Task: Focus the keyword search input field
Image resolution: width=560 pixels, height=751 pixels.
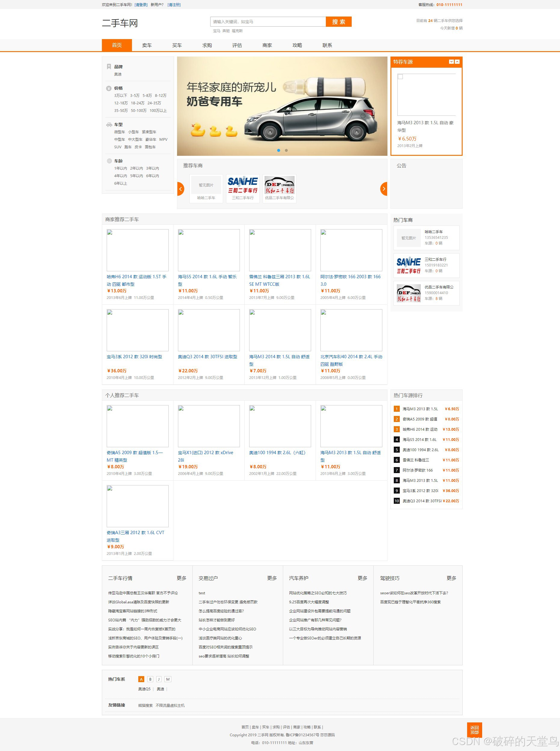Action: pos(268,22)
